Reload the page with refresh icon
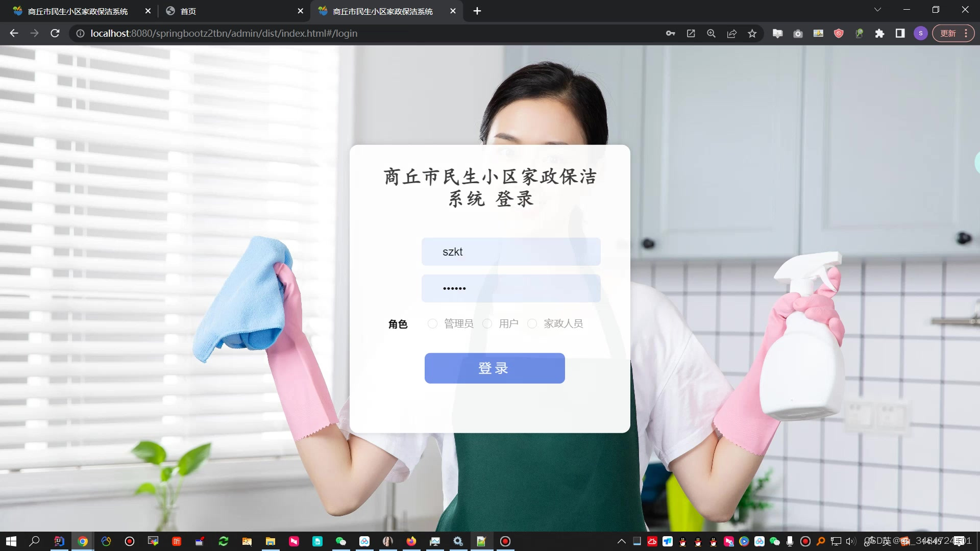Screen dimensions: 980x551 [x=55, y=33]
